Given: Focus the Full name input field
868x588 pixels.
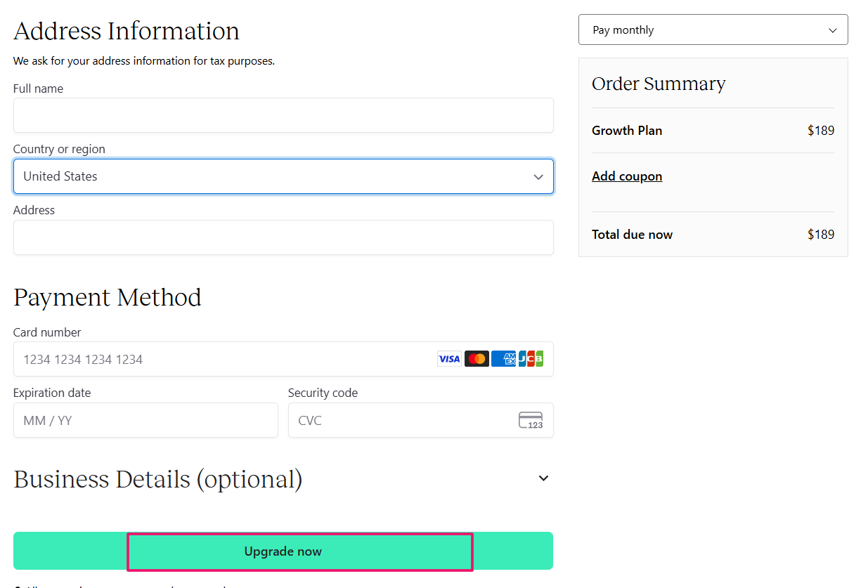Looking at the screenshot, I should pos(283,115).
